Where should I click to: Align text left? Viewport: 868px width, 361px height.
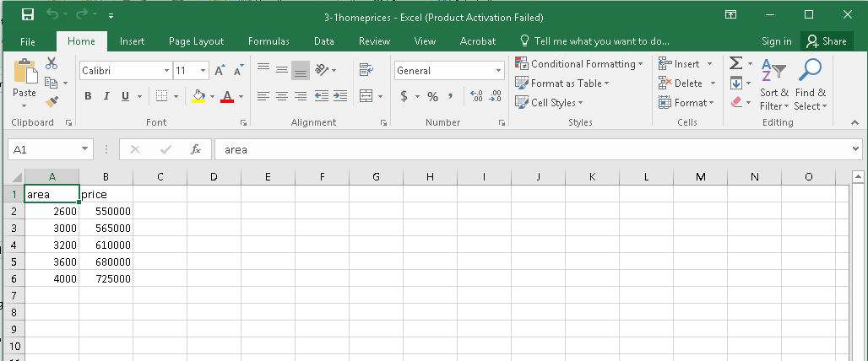(263, 96)
